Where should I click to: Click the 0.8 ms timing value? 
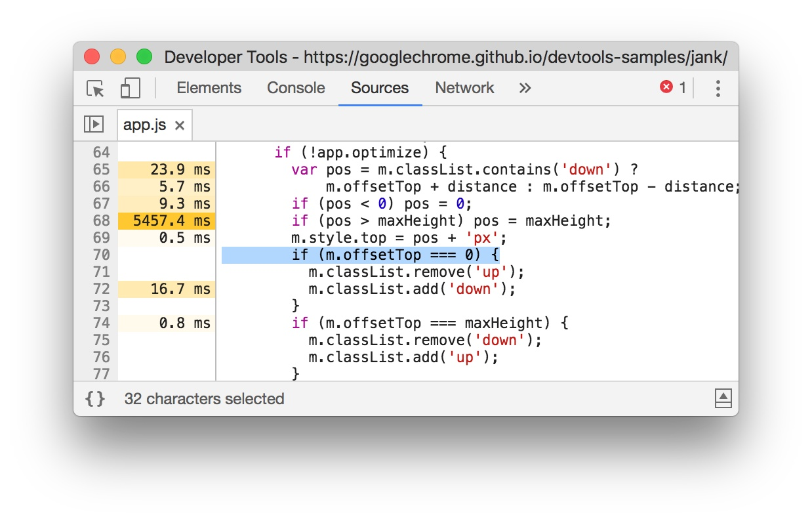185,323
